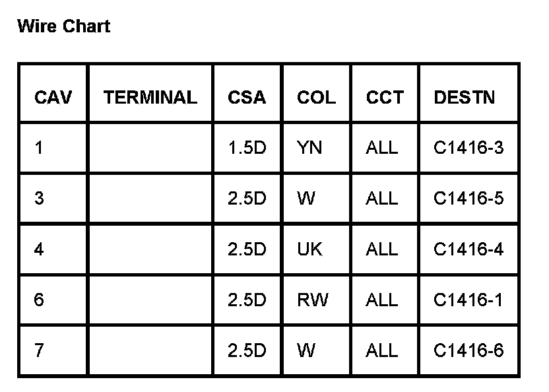
Task: Select the 1.5D CSA cell
Action: pyautogui.click(x=247, y=148)
